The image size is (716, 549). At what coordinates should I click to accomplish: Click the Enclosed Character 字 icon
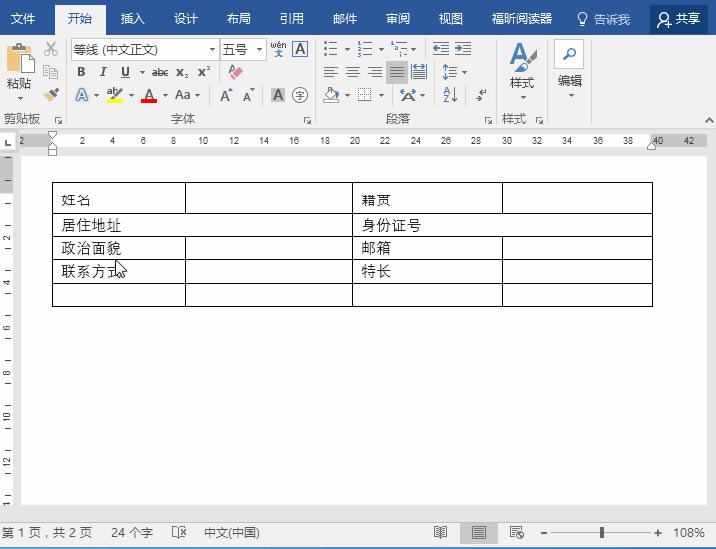click(300, 95)
